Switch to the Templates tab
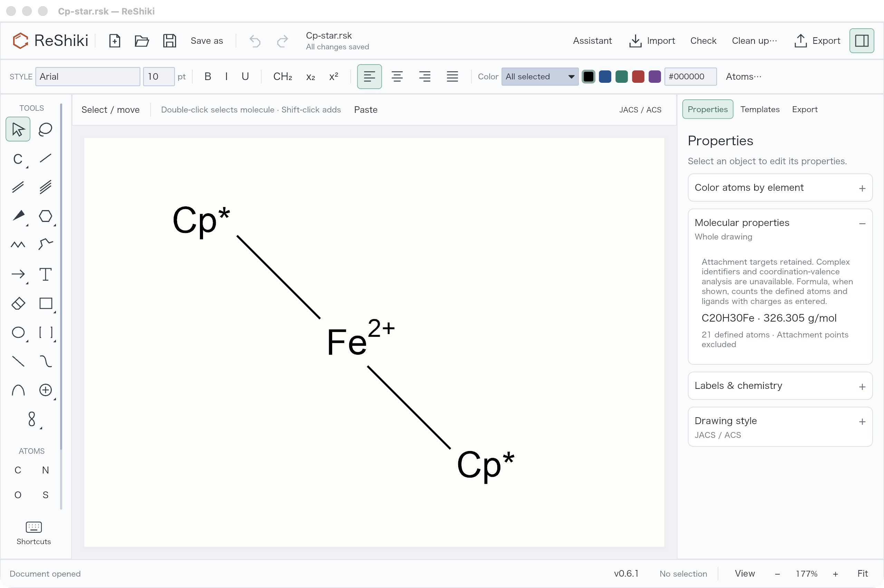This screenshot has height=588, width=884. [759, 109]
